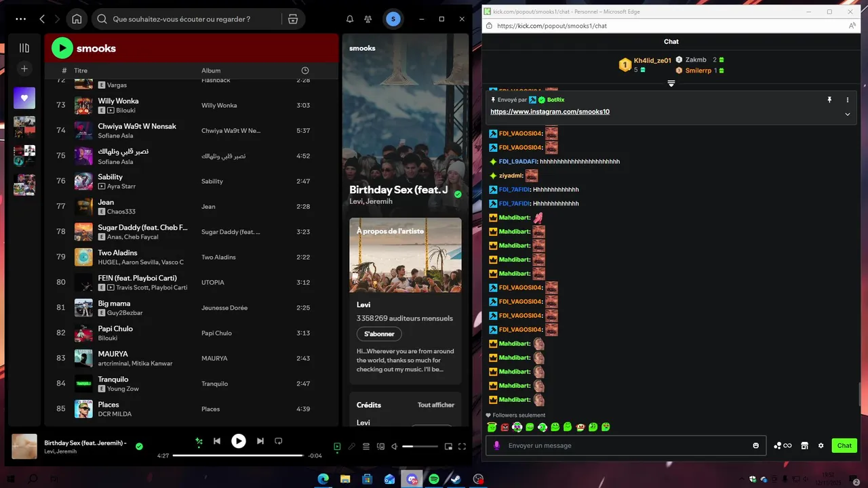Show all credits via Tout afficher
The width and height of the screenshot is (868, 488).
pos(436,405)
